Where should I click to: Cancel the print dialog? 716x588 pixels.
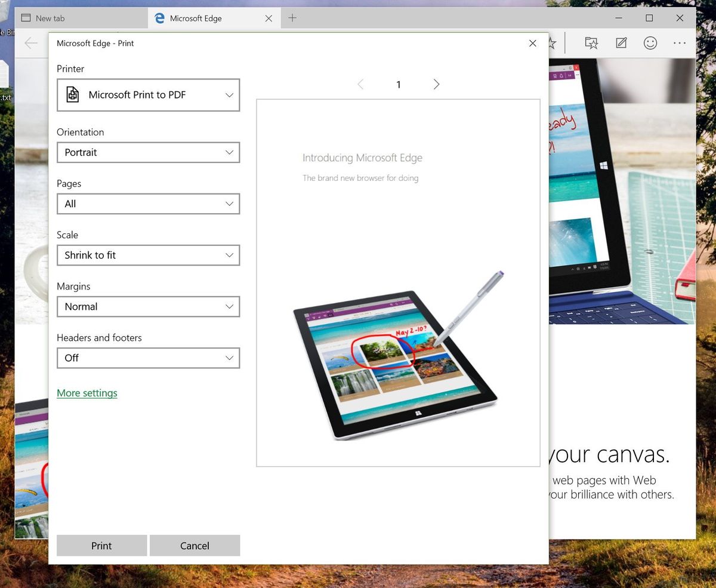[x=195, y=545]
